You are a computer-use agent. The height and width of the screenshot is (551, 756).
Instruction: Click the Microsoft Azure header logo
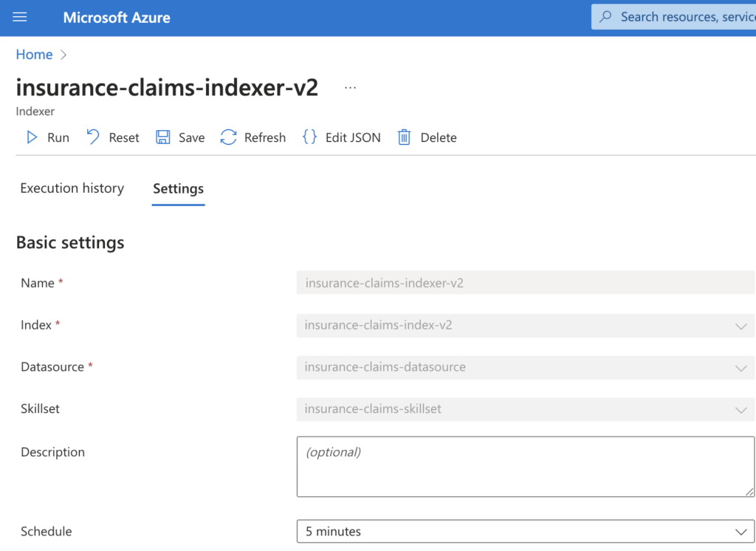[116, 17]
